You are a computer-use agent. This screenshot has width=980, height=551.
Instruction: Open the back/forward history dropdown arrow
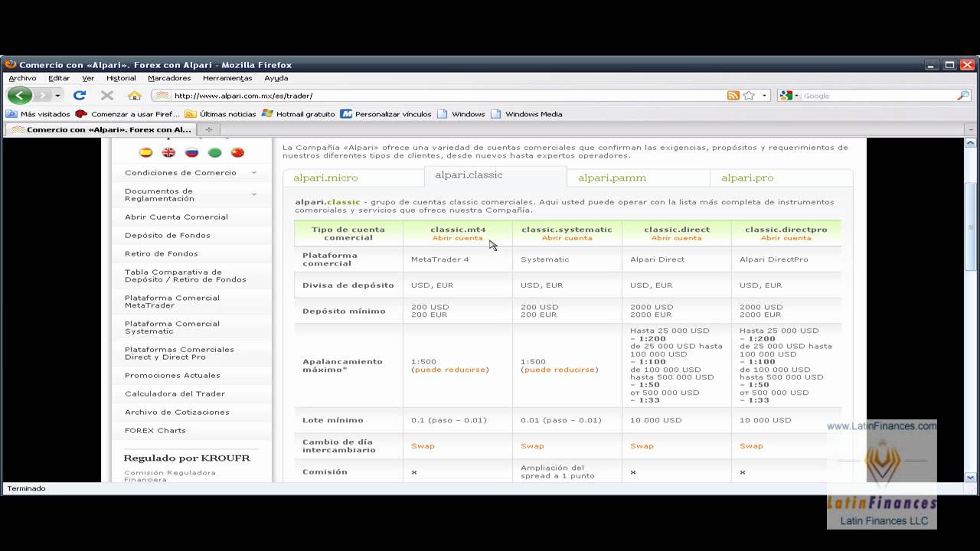tap(57, 96)
